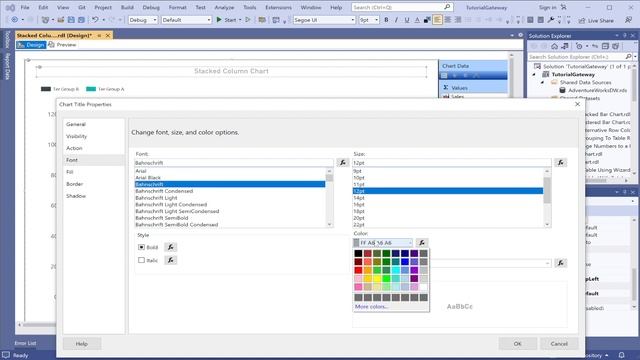Open the Default platform dropdown
Image resolution: width=640 pixels, height=360 pixels.
pyautogui.click(x=209, y=20)
